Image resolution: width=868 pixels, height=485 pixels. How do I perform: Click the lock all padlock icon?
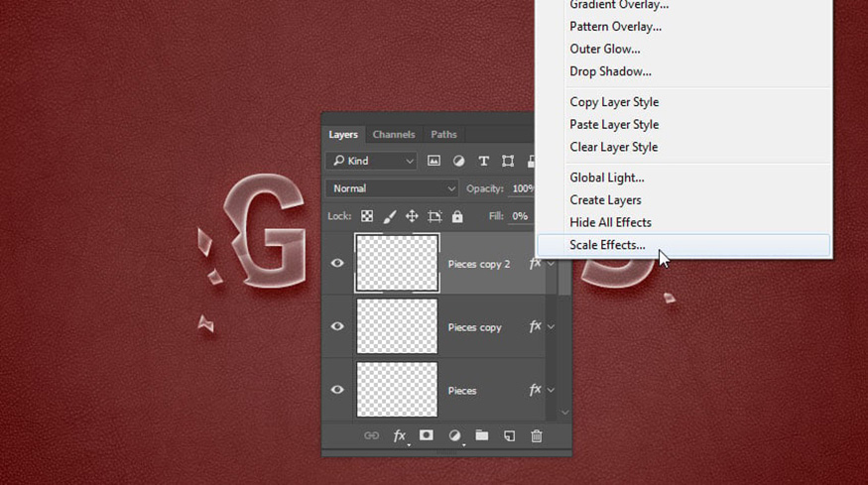[x=457, y=216]
